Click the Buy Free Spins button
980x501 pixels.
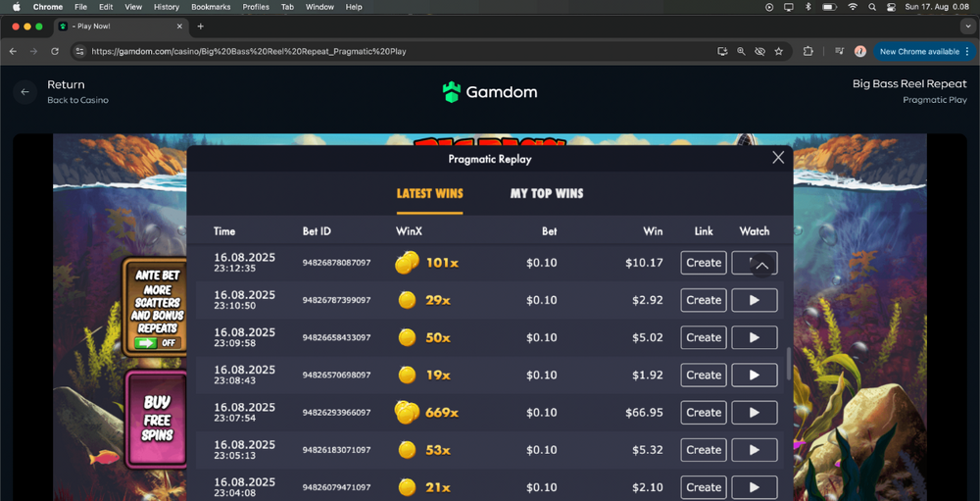[x=157, y=417]
